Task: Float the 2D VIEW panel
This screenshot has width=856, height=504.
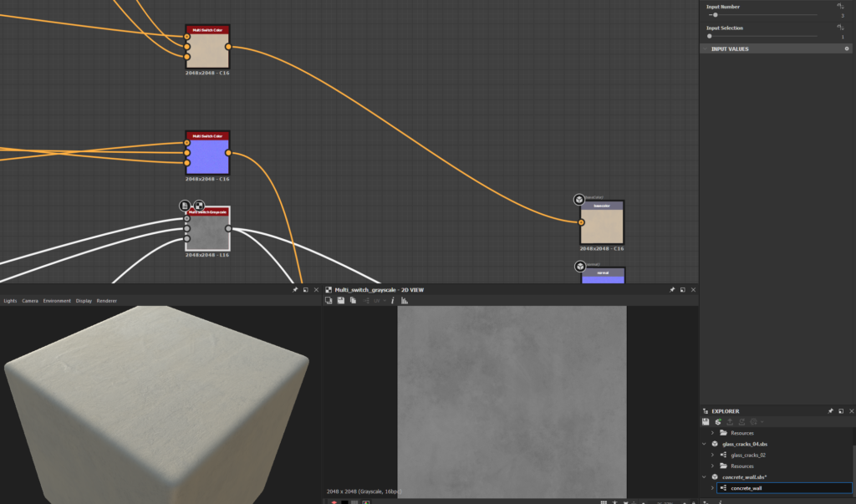Action: pos(682,290)
